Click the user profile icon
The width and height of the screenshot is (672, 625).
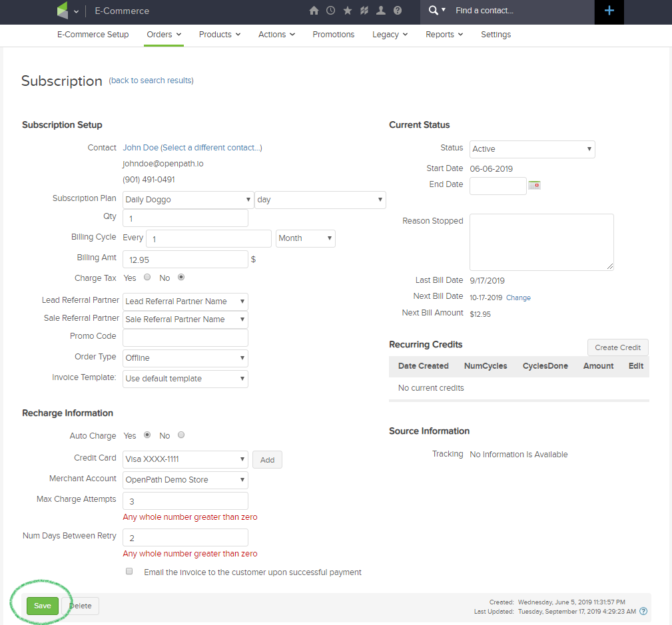[x=380, y=11]
